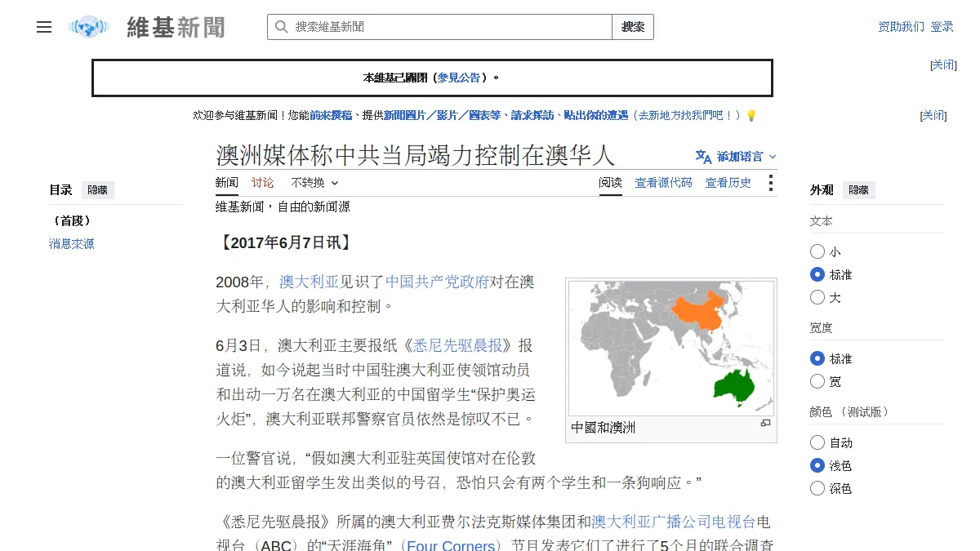980x551 pixels.
Task: Select wide width 宽 option
Action: click(817, 381)
